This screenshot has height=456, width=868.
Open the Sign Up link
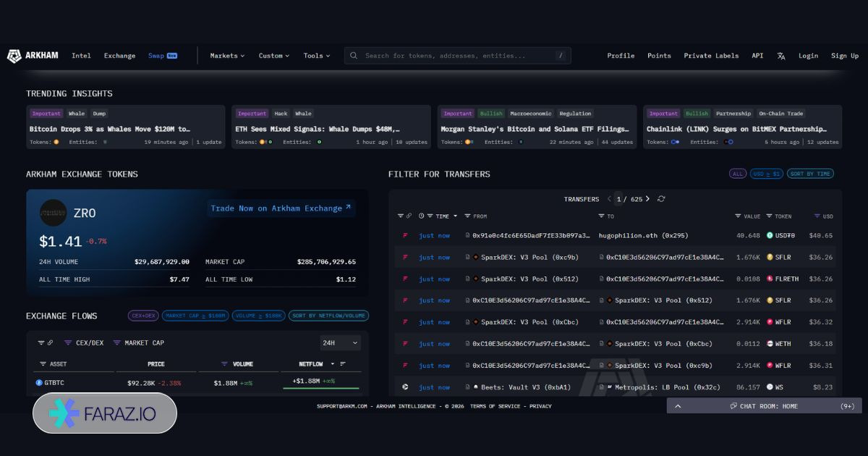844,56
